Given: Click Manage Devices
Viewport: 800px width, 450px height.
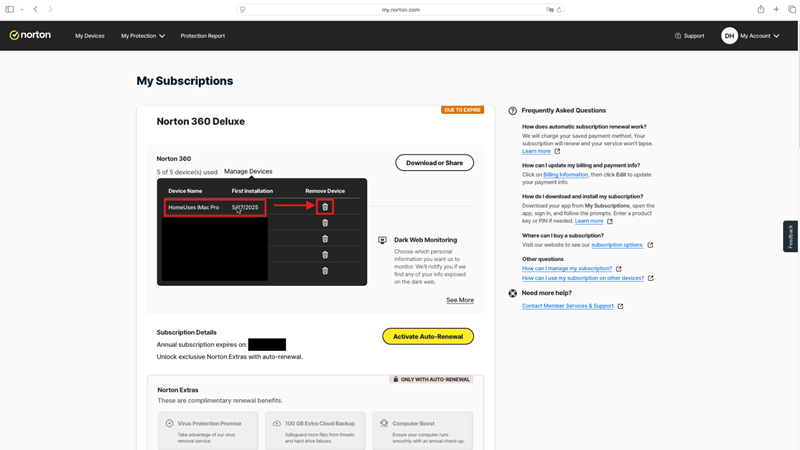Looking at the screenshot, I should tap(248, 171).
